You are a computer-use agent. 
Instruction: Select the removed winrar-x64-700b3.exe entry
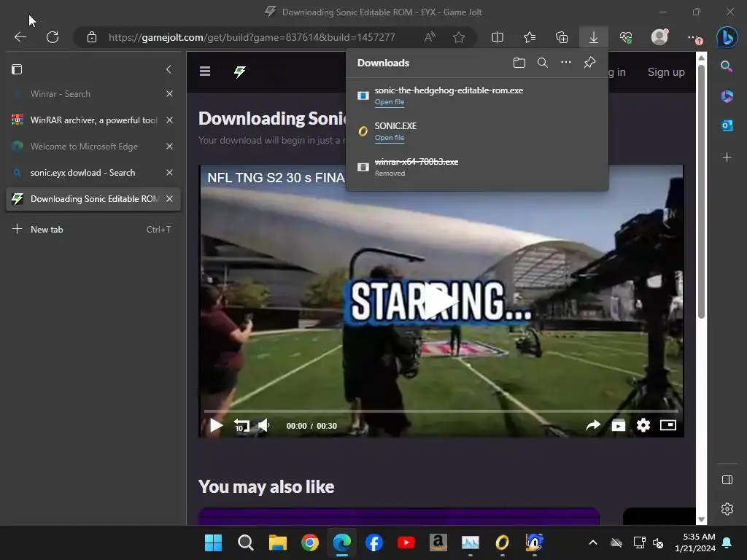point(477,167)
